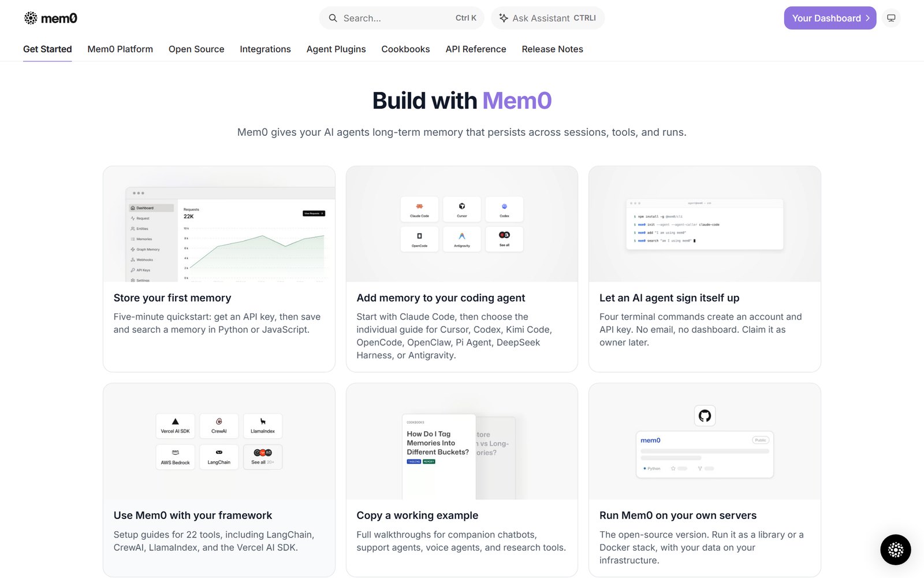Click the Cursor tile icon
Viewport: 924px width, 578px height.
(x=462, y=206)
